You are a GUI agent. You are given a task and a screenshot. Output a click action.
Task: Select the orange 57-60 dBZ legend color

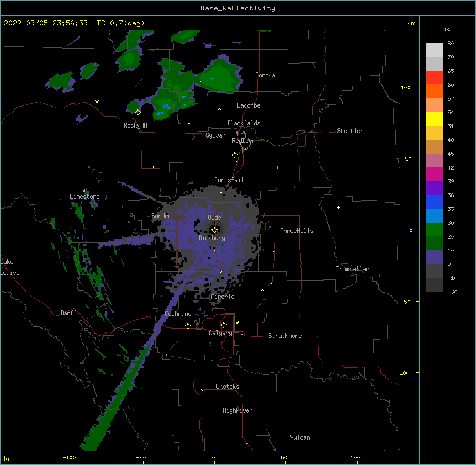[x=434, y=91]
